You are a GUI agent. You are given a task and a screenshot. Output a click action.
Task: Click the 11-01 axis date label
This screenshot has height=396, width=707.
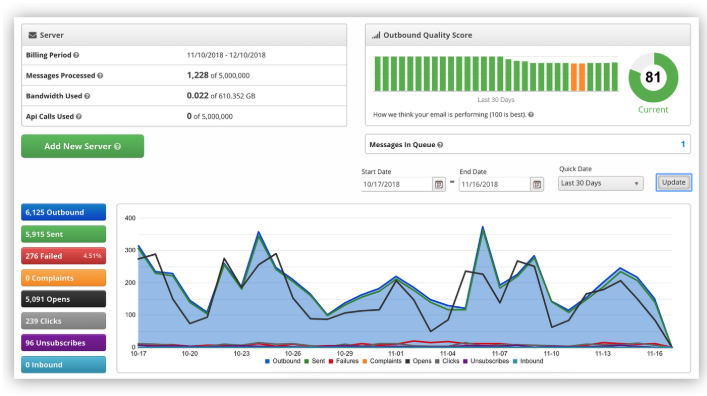coord(396,354)
